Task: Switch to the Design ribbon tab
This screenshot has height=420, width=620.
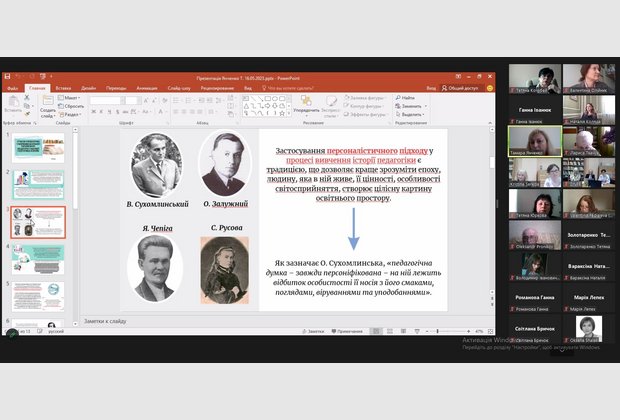Action: tap(89, 88)
